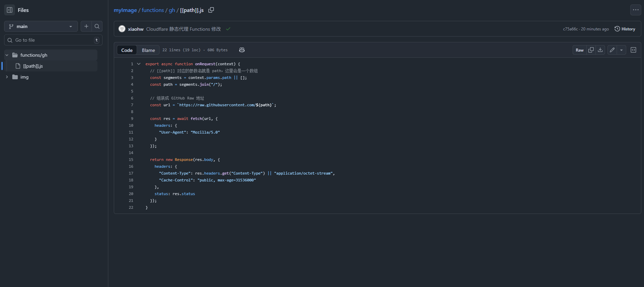Click the Copilot icon in file header
Screen dimensions: 644x287
tap(242, 50)
